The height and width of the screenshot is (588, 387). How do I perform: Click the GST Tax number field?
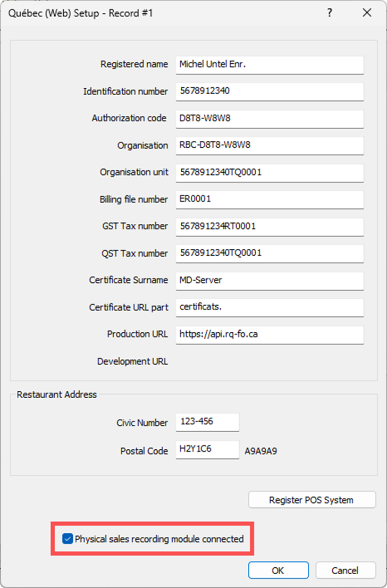click(270, 226)
